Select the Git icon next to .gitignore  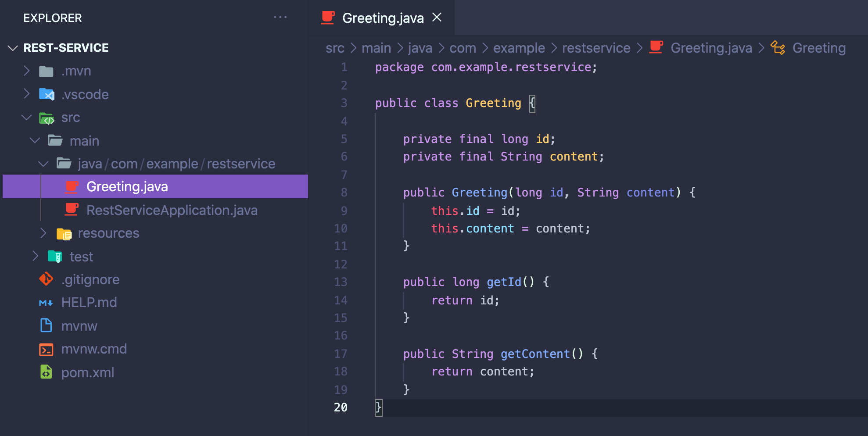tap(46, 279)
